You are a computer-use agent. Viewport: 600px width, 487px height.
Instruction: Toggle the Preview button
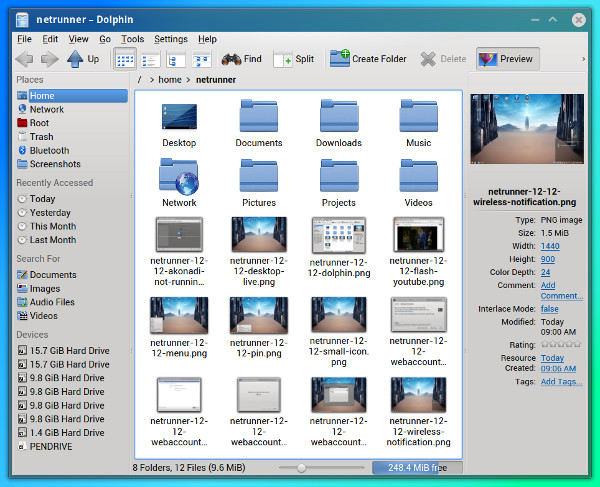pos(507,59)
